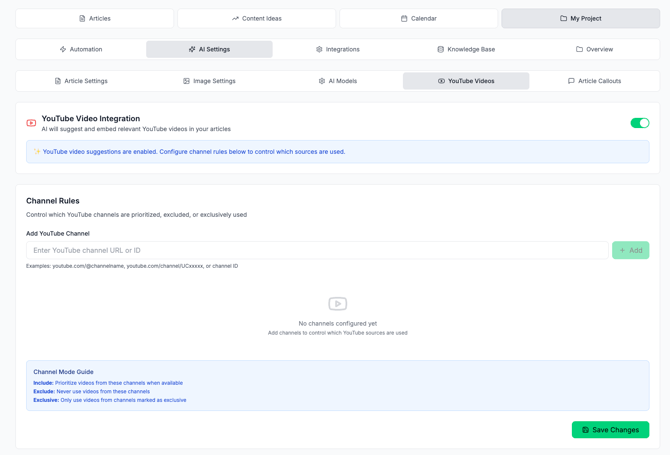Viewport: 670px width, 455px height.
Task: Open Image Settings sub-tab
Action: 209,81
